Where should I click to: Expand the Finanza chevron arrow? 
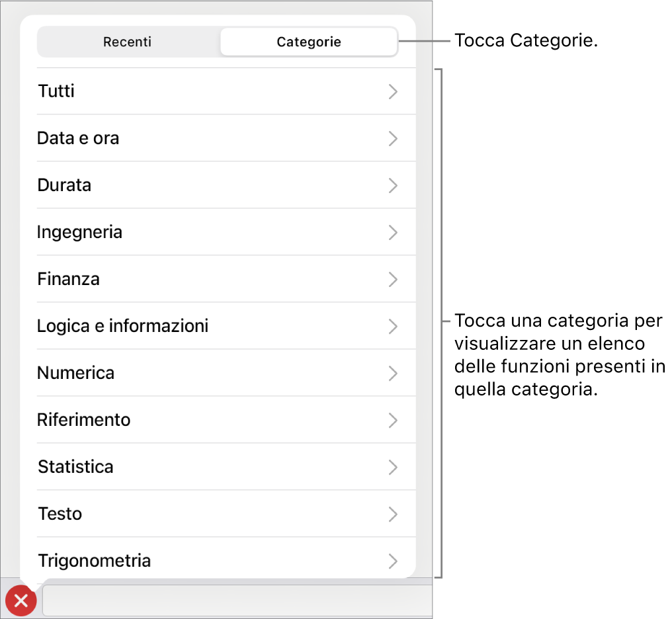pyautogui.click(x=393, y=279)
